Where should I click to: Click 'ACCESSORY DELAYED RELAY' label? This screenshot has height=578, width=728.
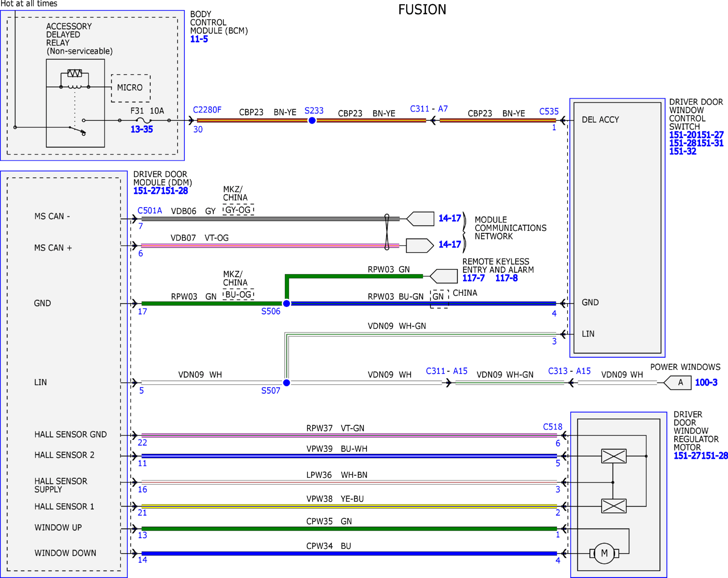click(x=79, y=39)
